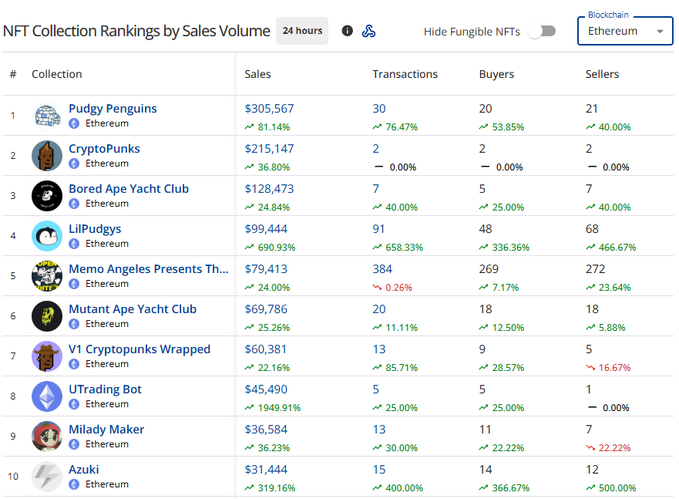Open the Azuki collection link

(x=84, y=470)
